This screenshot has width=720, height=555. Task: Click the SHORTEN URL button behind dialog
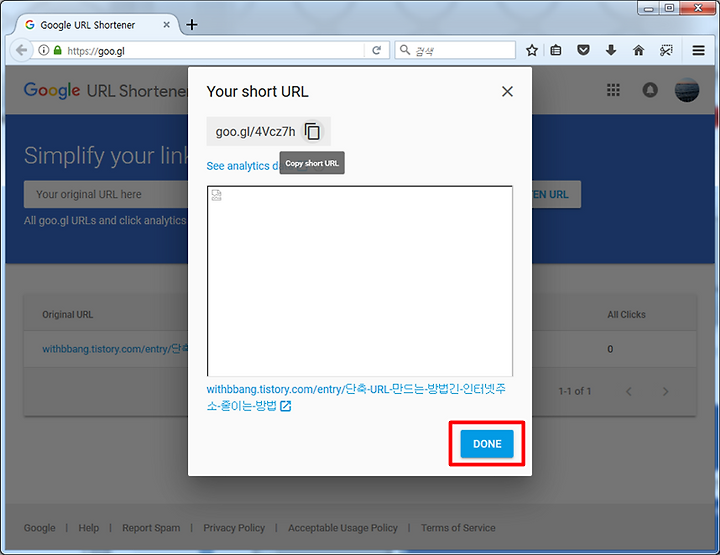(x=557, y=194)
